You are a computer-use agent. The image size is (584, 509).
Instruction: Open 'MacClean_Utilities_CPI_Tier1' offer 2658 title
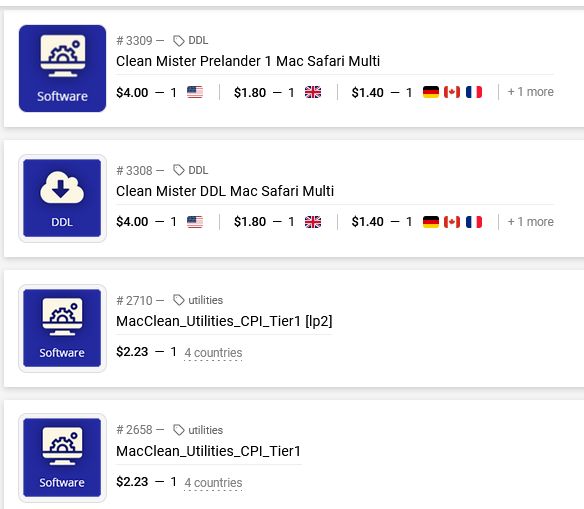coord(209,451)
